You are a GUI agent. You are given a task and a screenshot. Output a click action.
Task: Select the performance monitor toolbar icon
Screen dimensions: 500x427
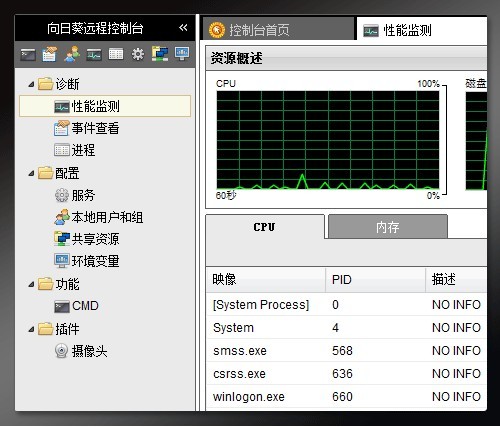click(94, 55)
